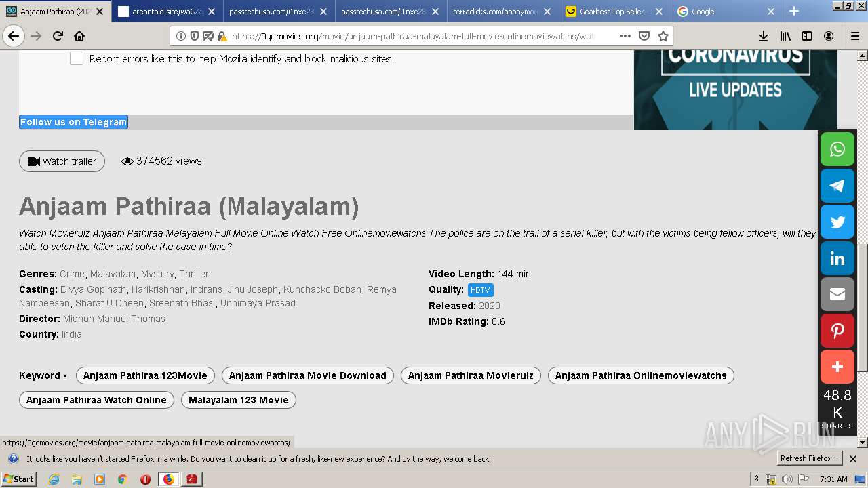Show hidden system tray icons

pos(756,479)
